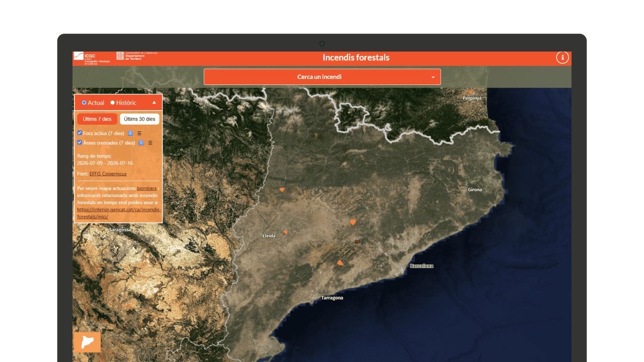
Task: Select the Històric radio option
Action: pos(113,103)
